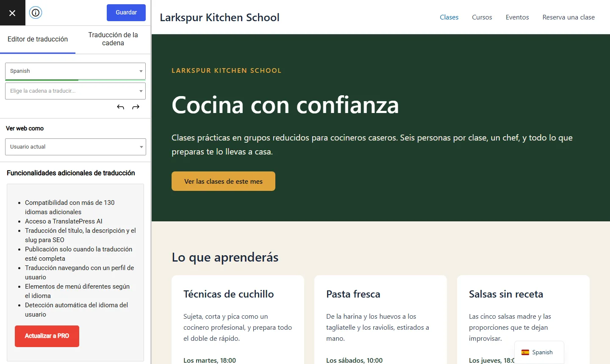This screenshot has width=610, height=364.
Task: Expand the Usuario actual dropdown
Action: click(x=75, y=147)
